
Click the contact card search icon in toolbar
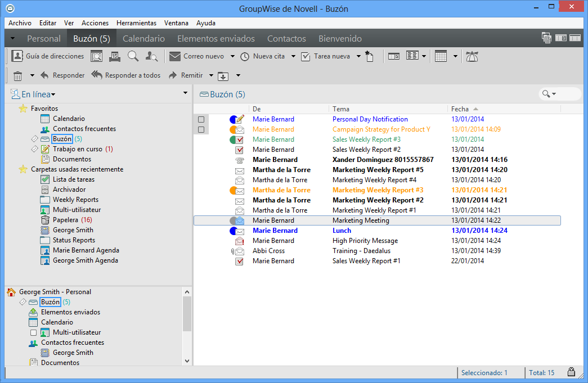pyautogui.click(x=96, y=57)
